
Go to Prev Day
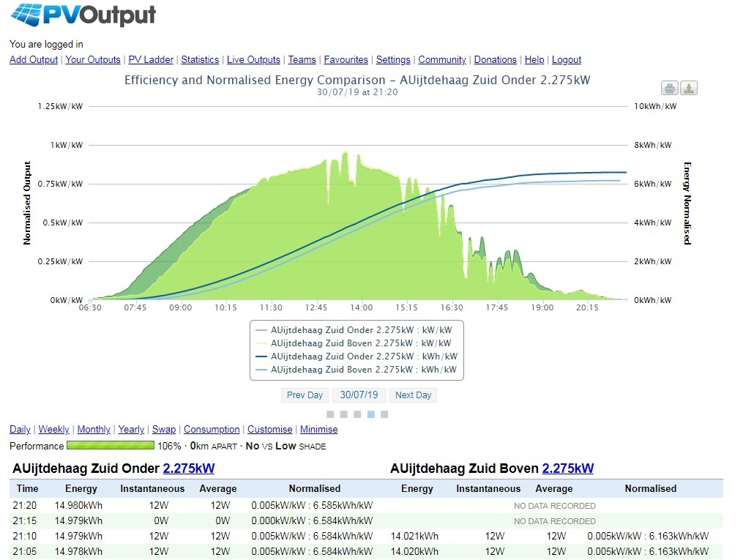[305, 395]
